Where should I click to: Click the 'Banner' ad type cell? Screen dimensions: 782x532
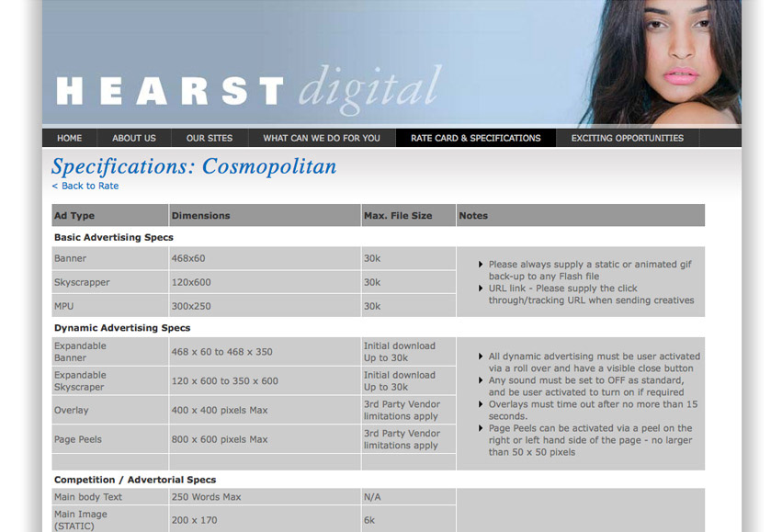point(109,258)
